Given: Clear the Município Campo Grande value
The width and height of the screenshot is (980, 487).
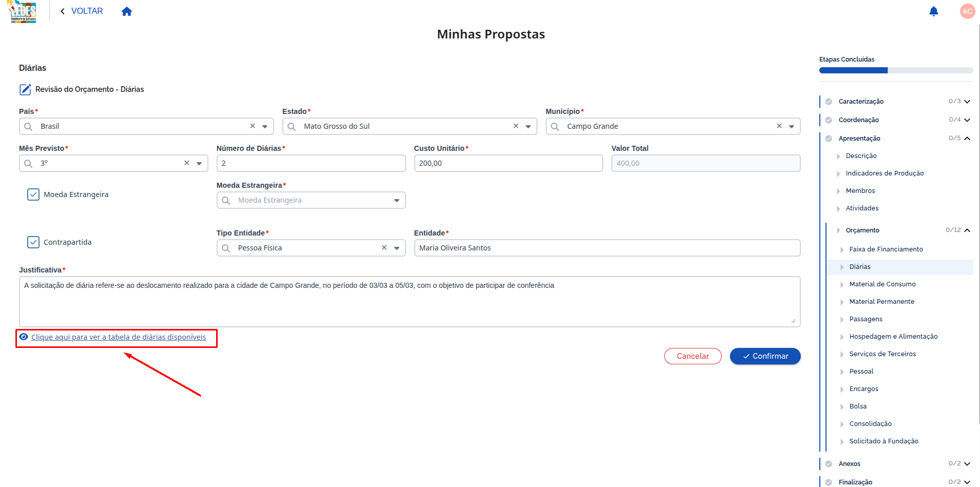Looking at the screenshot, I should 779,126.
